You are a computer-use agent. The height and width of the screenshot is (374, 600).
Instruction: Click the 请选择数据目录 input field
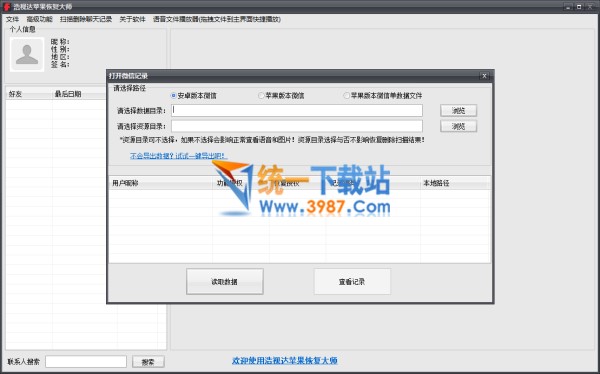tap(297, 111)
